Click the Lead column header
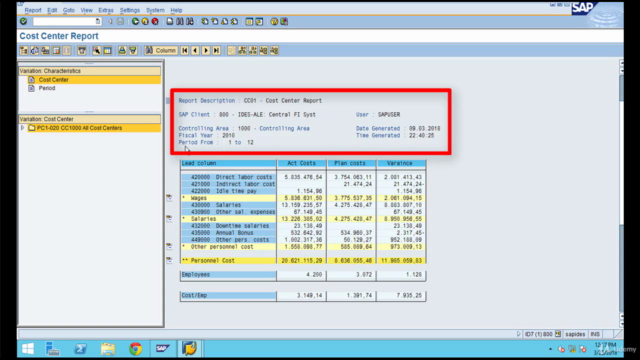 228,163
